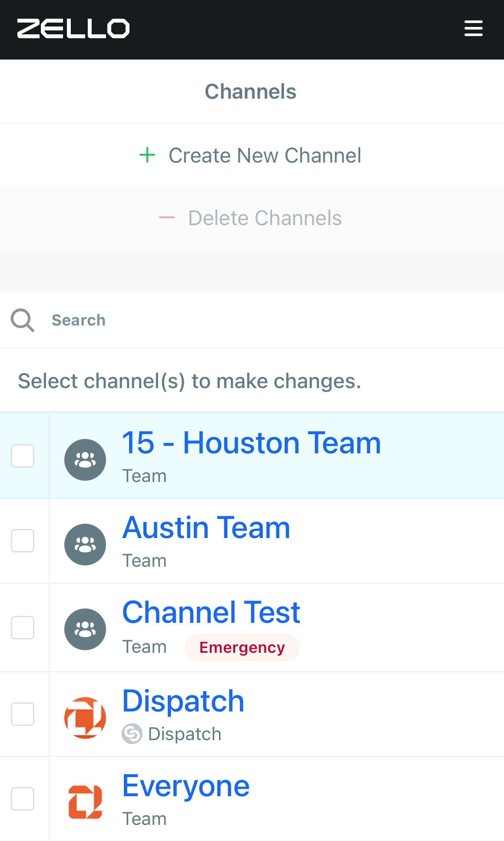Tick the Austin Team checkbox

(23, 541)
